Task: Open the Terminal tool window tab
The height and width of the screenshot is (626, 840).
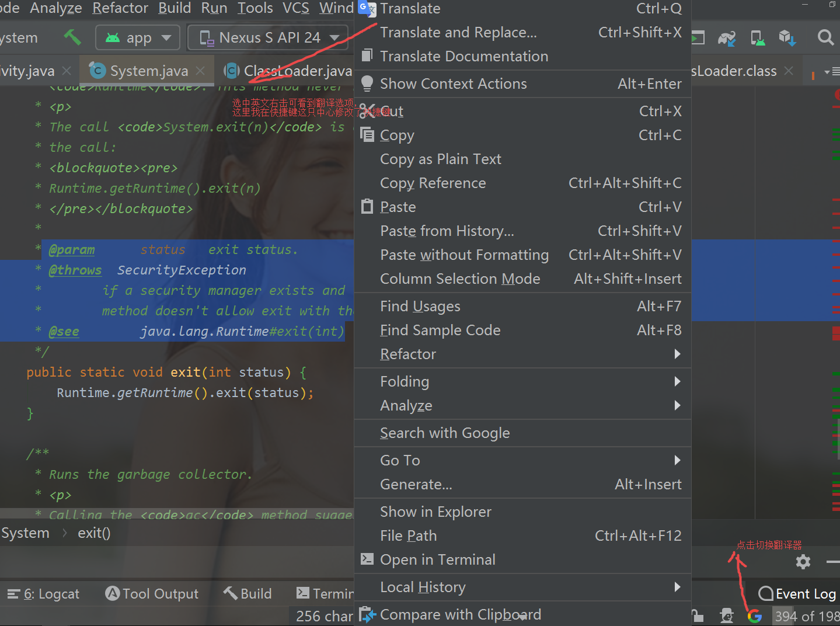Action: point(325,594)
